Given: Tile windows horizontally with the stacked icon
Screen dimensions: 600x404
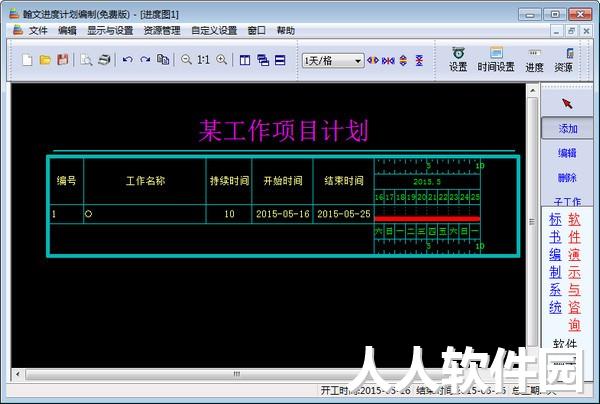Looking at the screenshot, I should (x=280, y=60).
